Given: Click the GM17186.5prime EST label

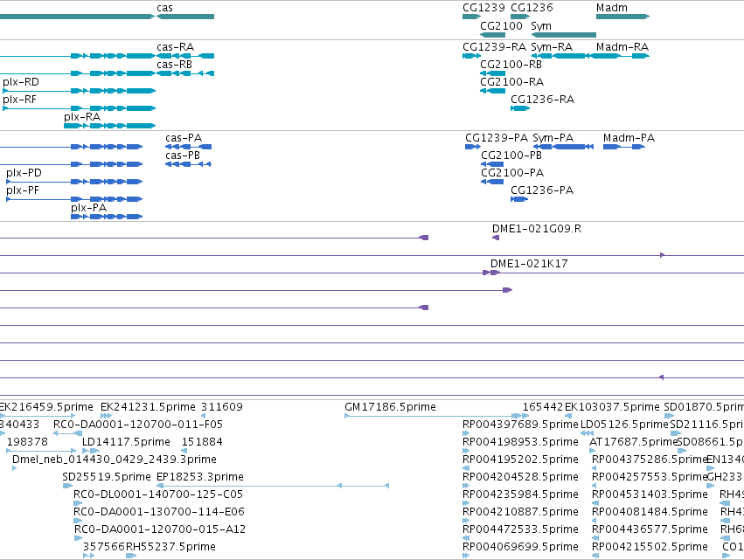Looking at the screenshot, I should coord(390,407).
